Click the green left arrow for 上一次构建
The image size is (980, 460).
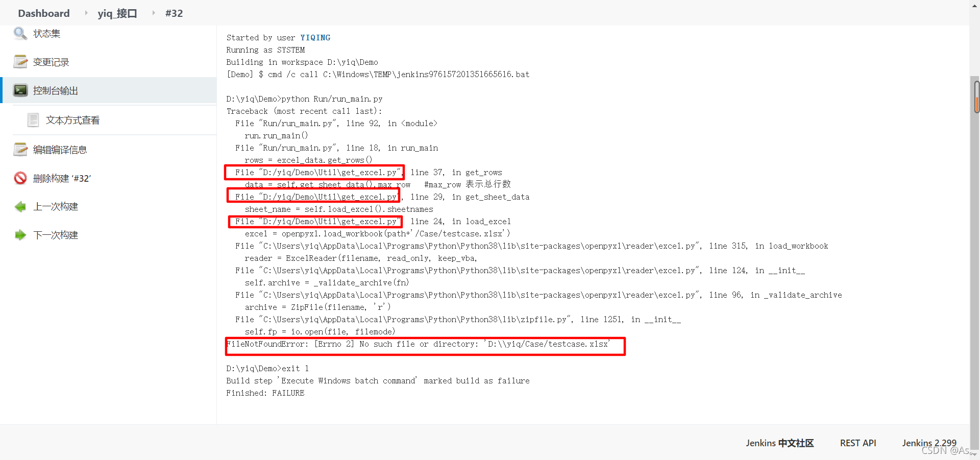20,207
